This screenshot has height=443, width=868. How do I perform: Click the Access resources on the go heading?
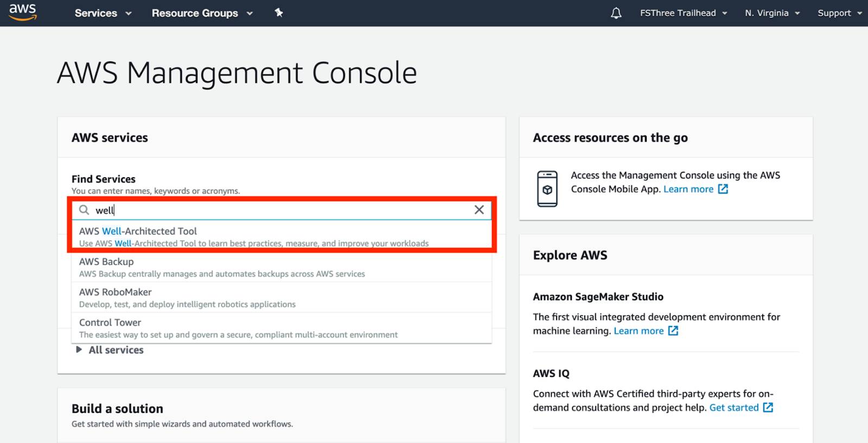pyautogui.click(x=610, y=138)
